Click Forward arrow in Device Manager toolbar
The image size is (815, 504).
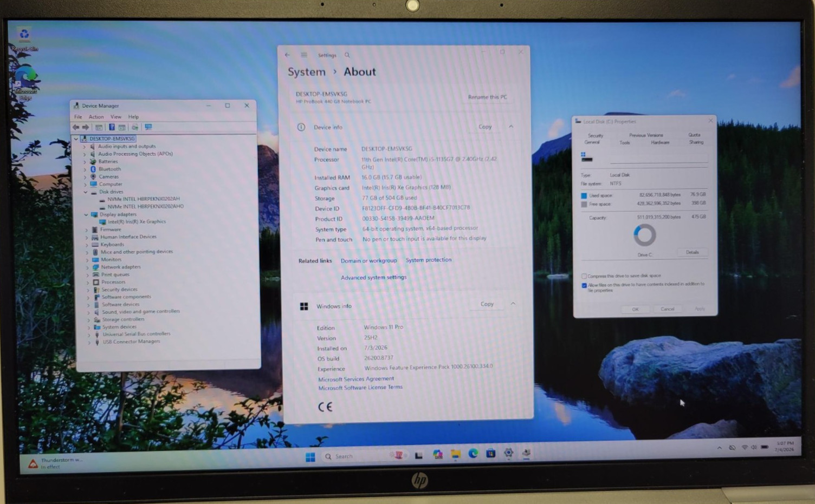point(85,127)
